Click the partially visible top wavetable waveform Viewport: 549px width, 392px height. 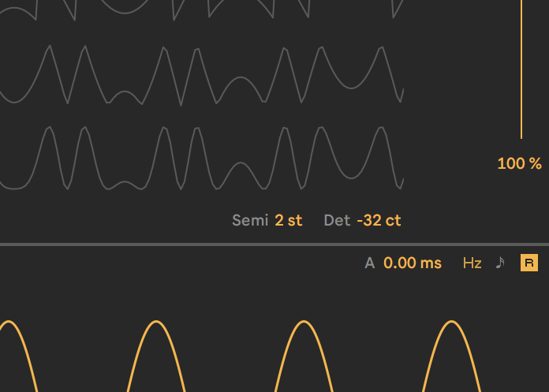[x=201, y=8]
